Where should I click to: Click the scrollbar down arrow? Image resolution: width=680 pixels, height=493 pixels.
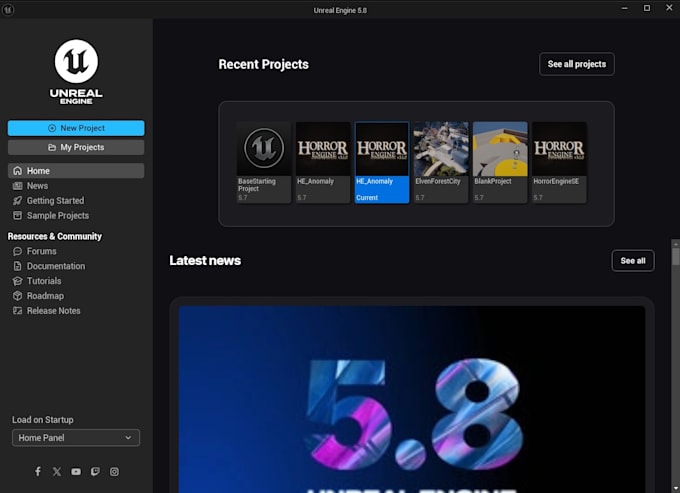(x=676, y=489)
